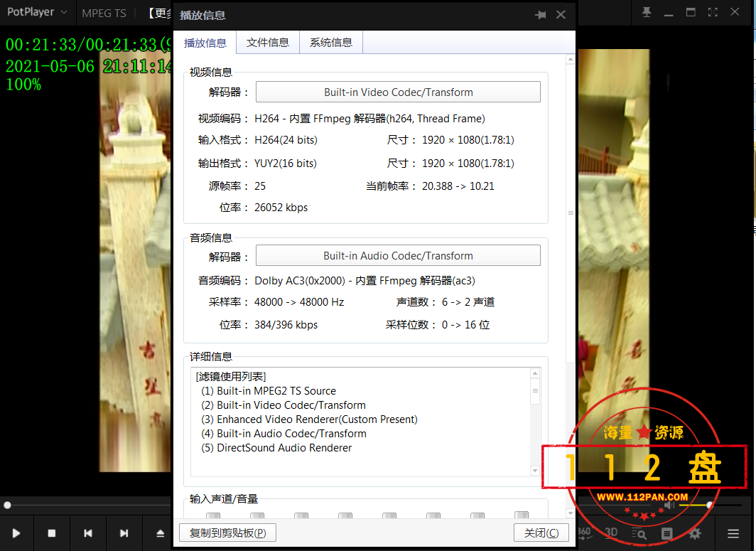Click the Built-in Audio Codec/Transform button
Screen dimensions: 756x551
point(398,256)
